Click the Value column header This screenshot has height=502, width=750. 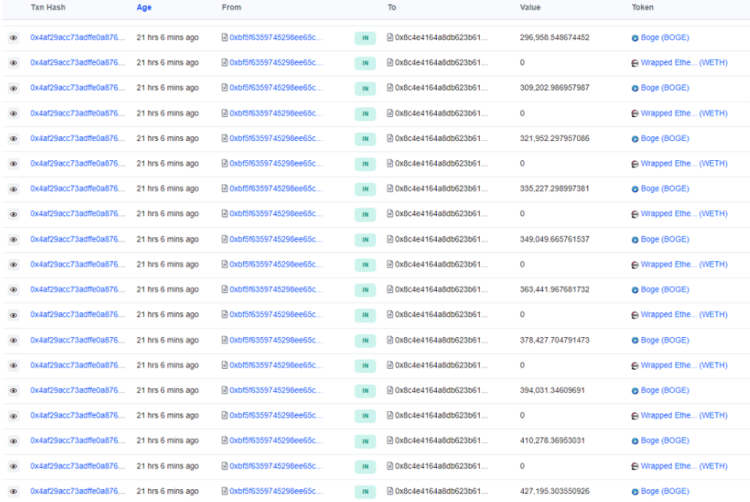point(530,7)
